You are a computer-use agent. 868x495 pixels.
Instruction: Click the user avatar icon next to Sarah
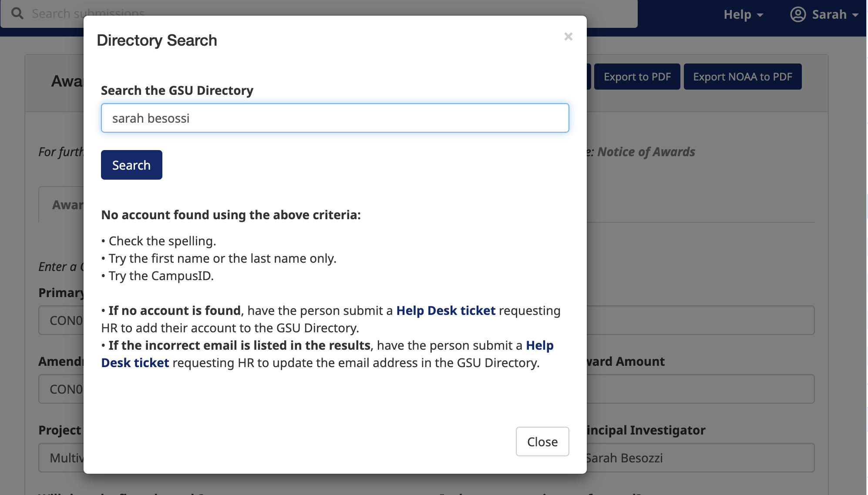797,13
